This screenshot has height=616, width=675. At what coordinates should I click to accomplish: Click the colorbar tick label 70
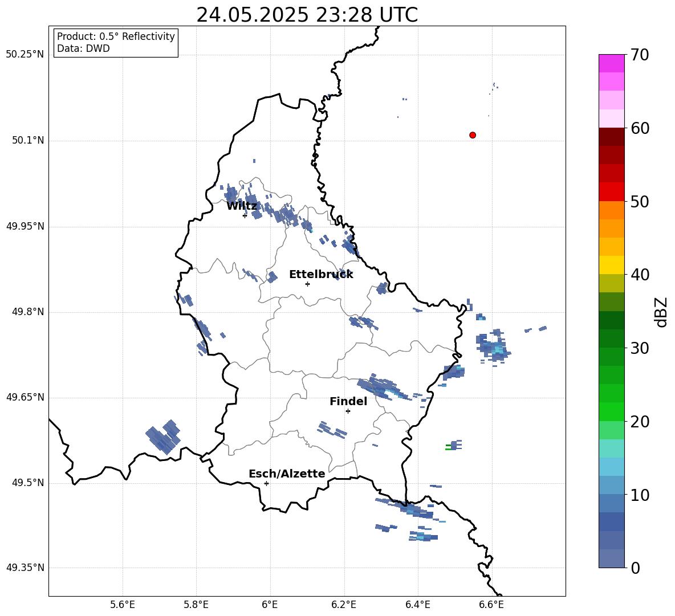pos(639,55)
